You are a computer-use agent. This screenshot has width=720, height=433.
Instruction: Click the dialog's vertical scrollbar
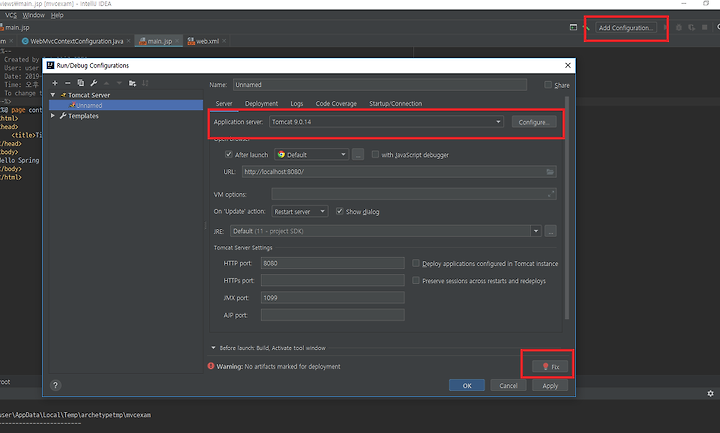(567, 208)
